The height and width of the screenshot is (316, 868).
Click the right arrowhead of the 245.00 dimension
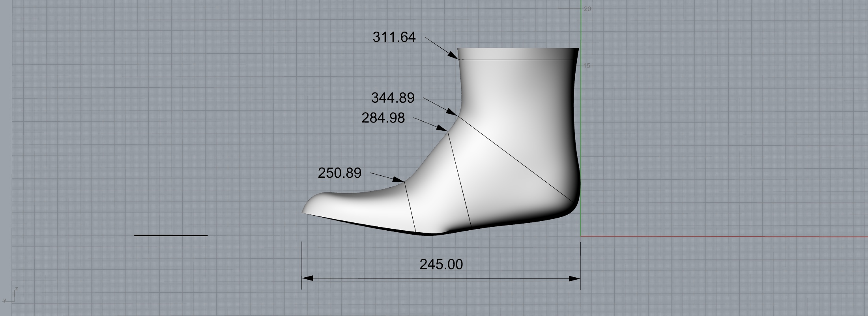click(575, 278)
